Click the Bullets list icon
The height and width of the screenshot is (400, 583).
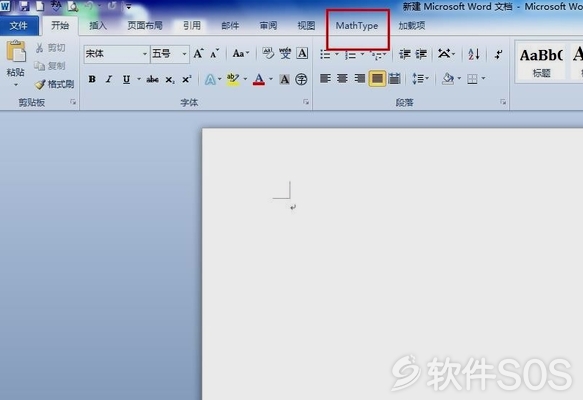(x=325, y=55)
